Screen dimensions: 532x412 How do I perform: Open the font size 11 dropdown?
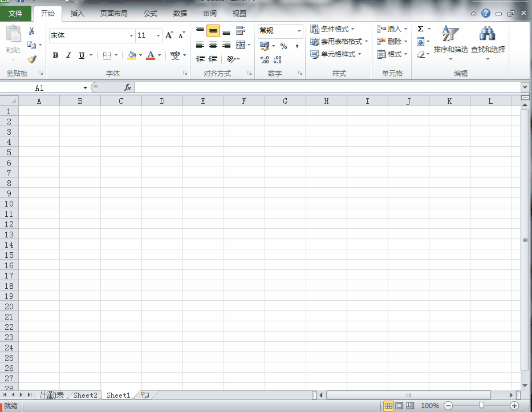click(158, 35)
